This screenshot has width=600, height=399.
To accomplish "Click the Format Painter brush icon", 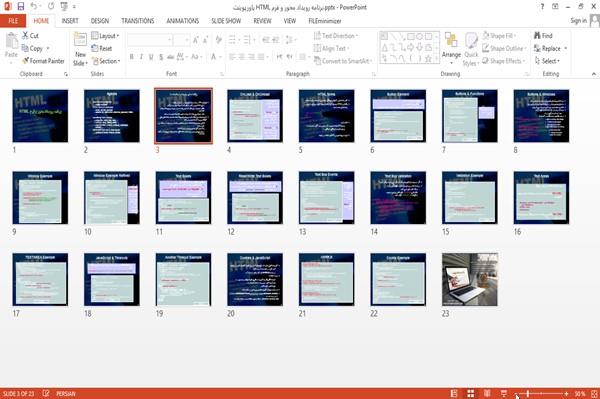I will click(x=26, y=61).
